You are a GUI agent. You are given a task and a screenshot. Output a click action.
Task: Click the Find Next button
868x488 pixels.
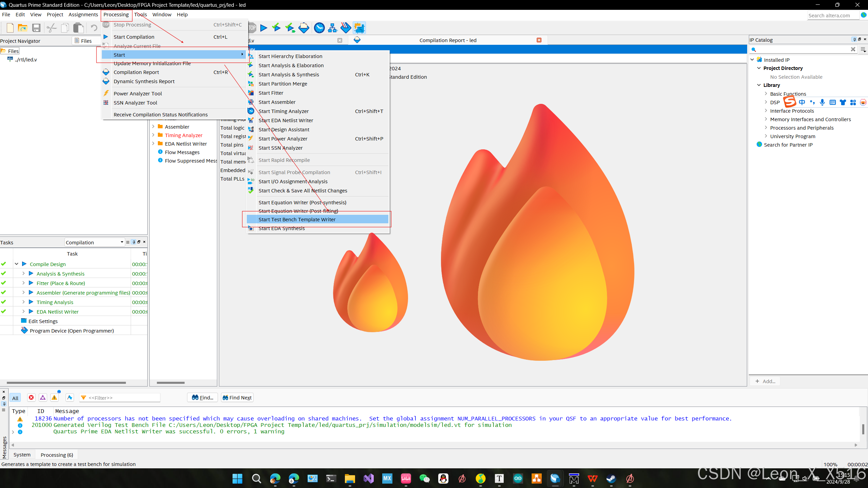pos(237,397)
